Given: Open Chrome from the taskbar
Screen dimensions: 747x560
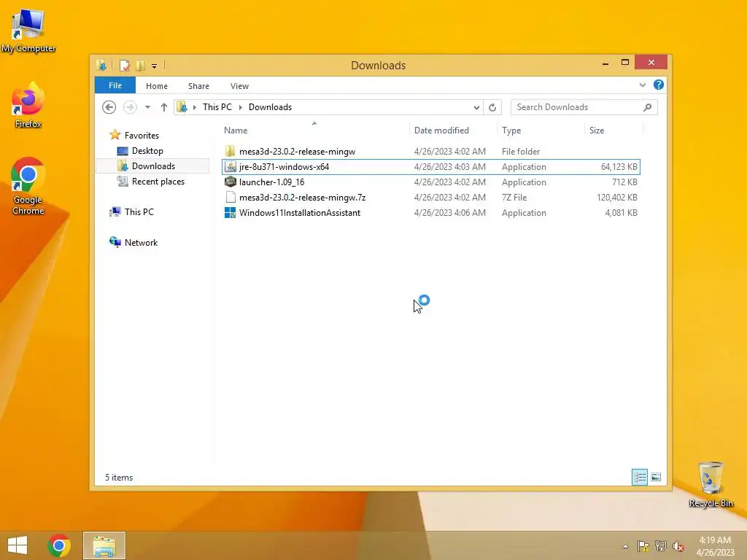Looking at the screenshot, I should pos(59,545).
